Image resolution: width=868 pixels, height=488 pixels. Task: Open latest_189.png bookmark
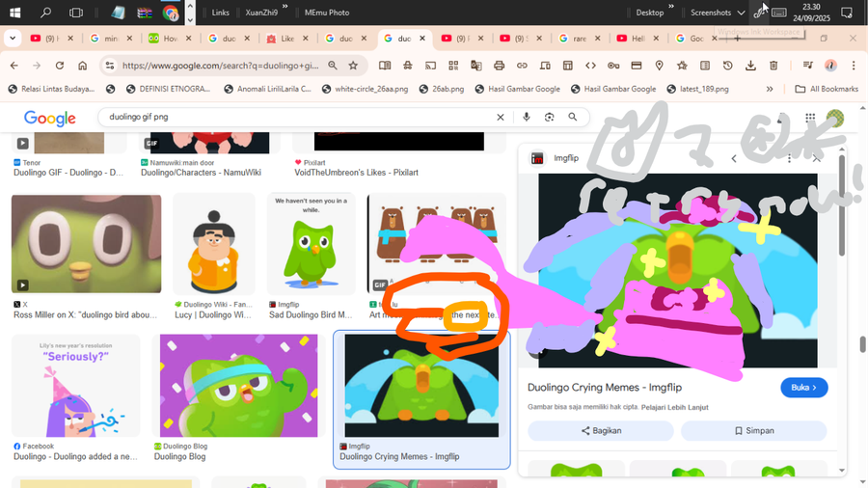(697, 89)
